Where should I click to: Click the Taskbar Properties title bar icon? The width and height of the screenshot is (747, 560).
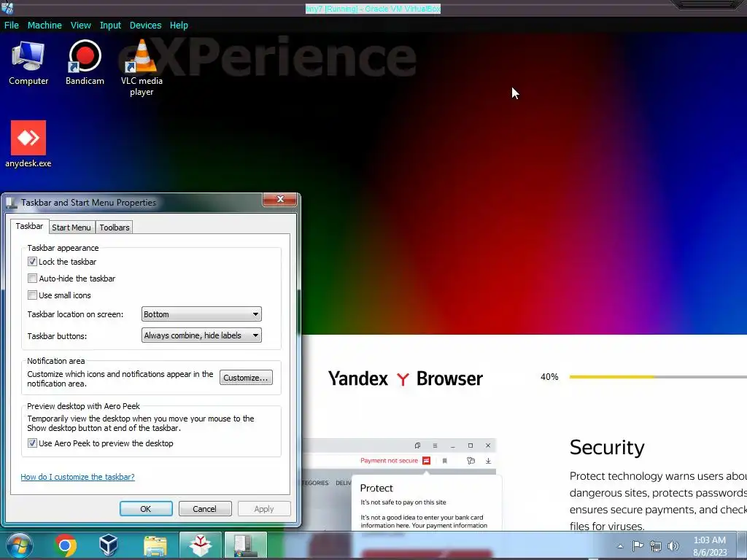click(11, 203)
